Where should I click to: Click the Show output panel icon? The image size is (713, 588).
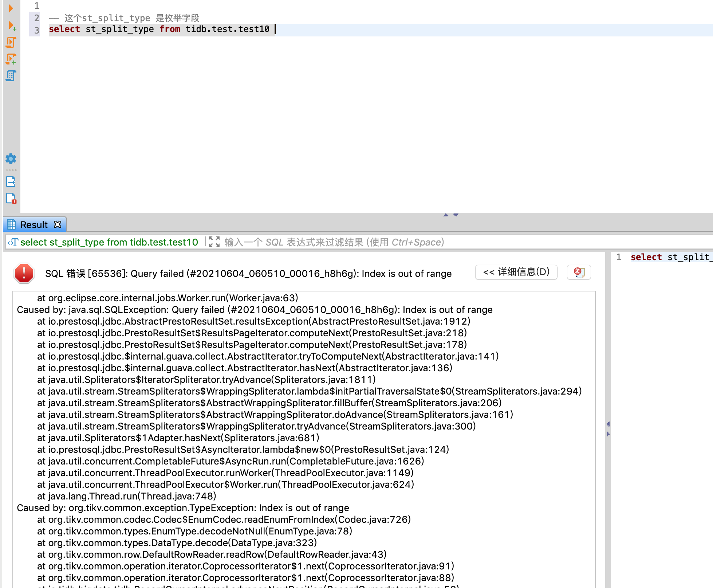click(x=11, y=181)
